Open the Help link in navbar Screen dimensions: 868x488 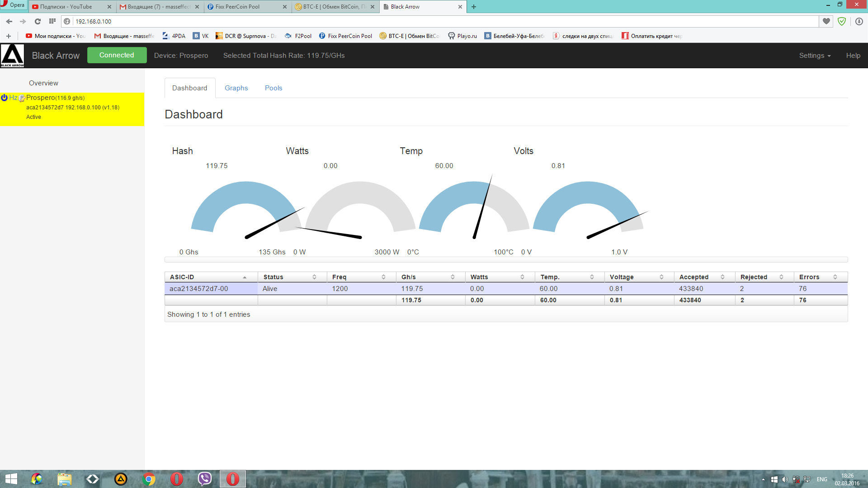pyautogui.click(x=853, y=56)
